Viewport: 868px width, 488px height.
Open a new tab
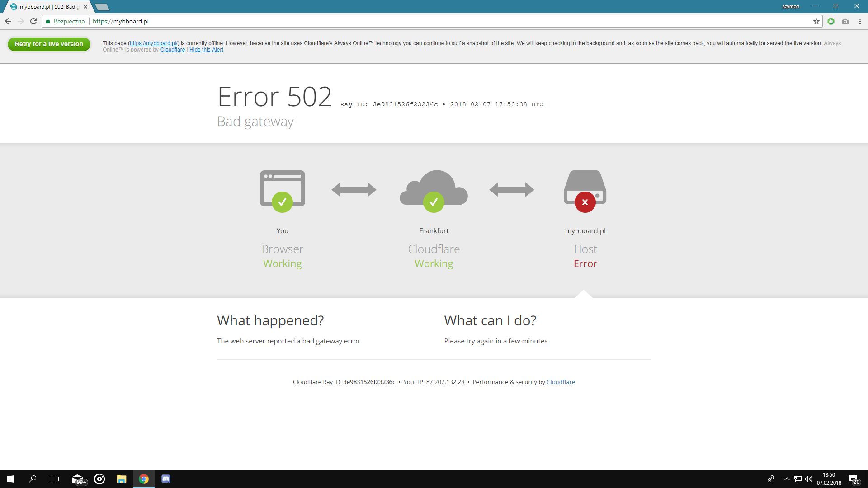102,7
